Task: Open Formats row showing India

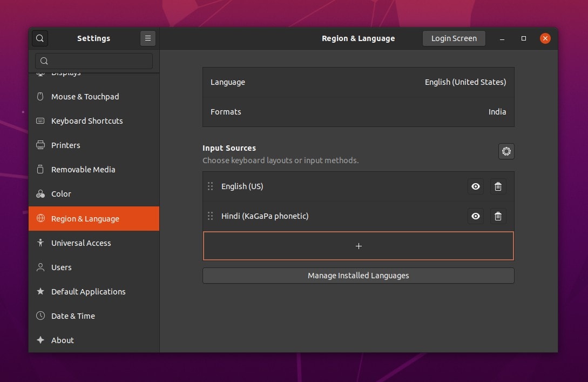Action: (x=358, y=112)
